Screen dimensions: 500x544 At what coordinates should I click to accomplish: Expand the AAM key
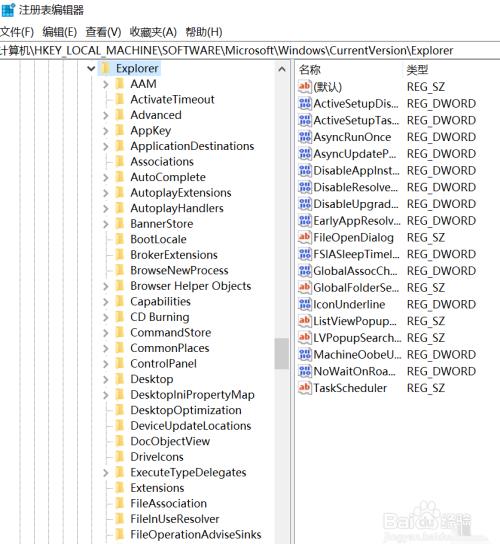[x=106, y=84]
